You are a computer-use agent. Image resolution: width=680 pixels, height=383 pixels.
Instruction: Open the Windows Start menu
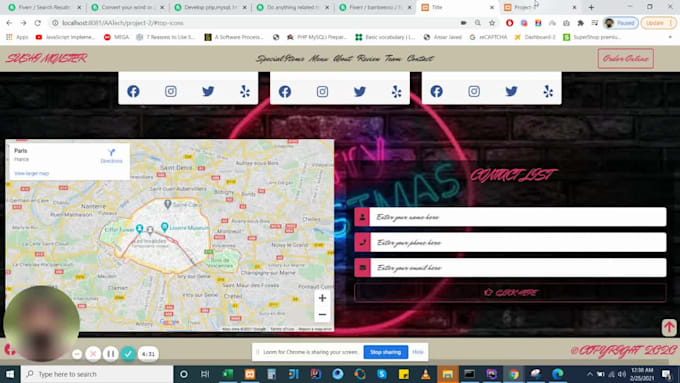[10, 374]
